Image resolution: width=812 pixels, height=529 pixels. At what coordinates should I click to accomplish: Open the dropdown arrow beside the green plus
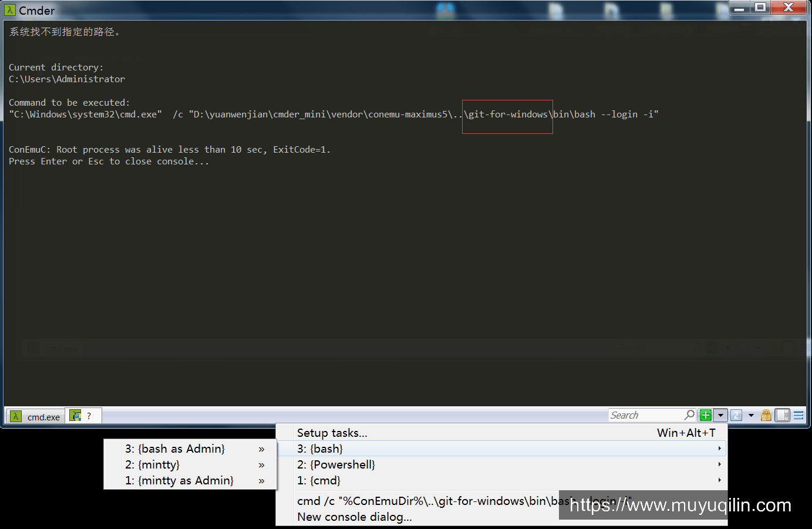[720, 415]
